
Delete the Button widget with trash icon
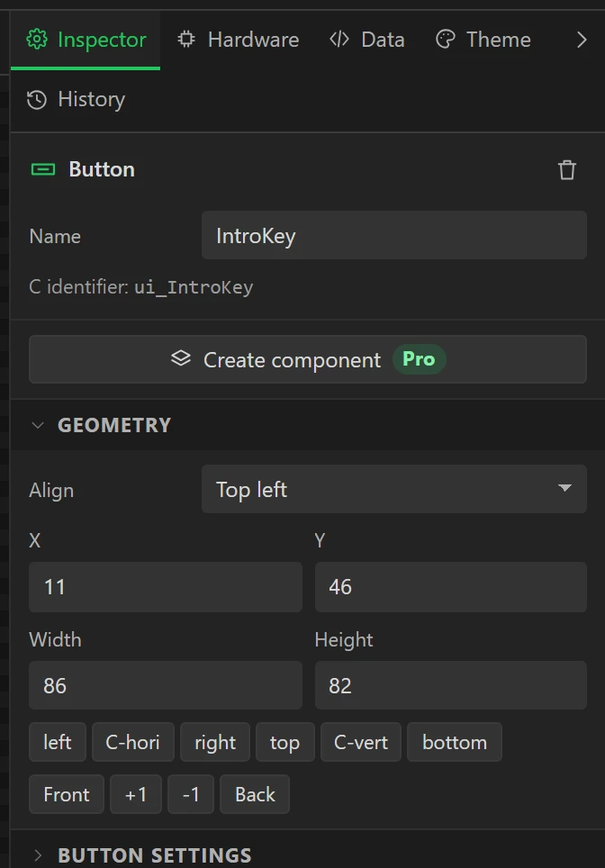(x=567, y=170)
